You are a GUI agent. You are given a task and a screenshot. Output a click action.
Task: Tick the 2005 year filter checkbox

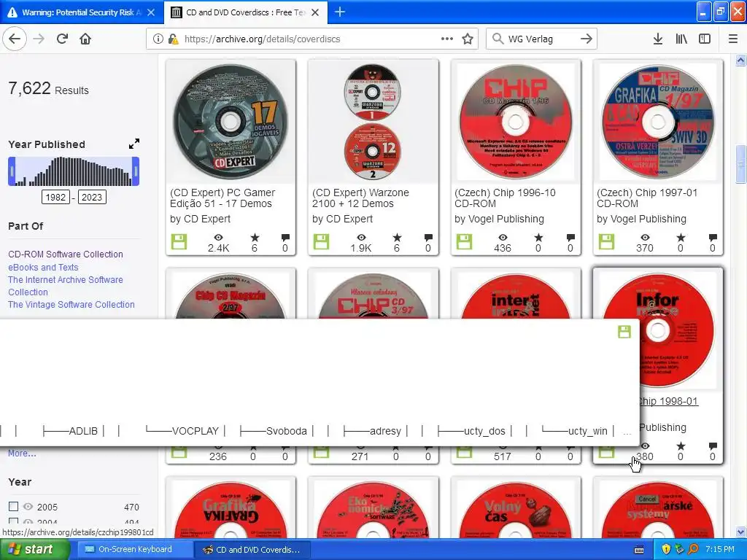13,506
